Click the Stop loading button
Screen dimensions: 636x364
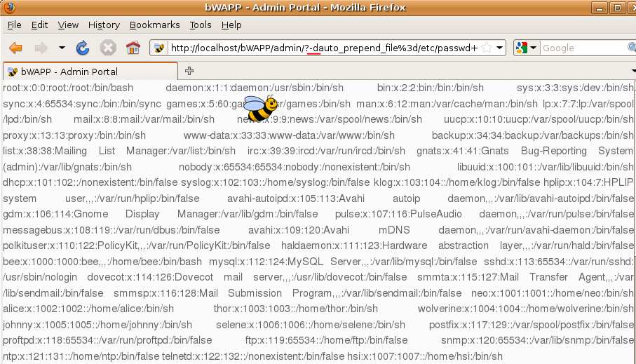tap(108, 48)
